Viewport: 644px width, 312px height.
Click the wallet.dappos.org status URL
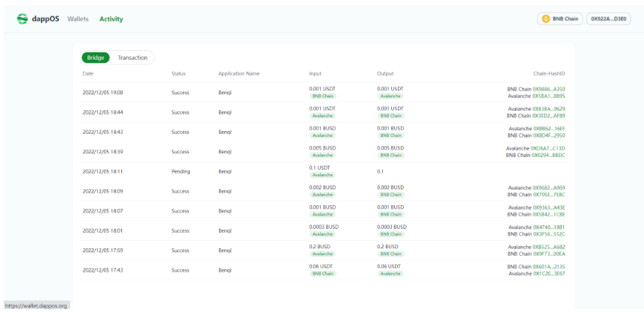point(36,306)
